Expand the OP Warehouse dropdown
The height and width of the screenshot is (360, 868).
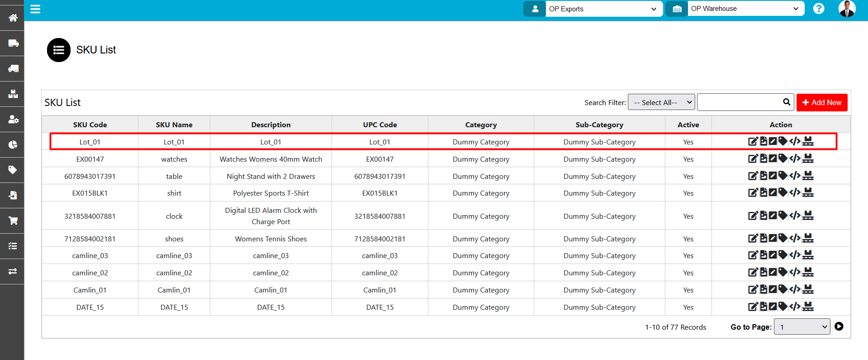[745, 9]
